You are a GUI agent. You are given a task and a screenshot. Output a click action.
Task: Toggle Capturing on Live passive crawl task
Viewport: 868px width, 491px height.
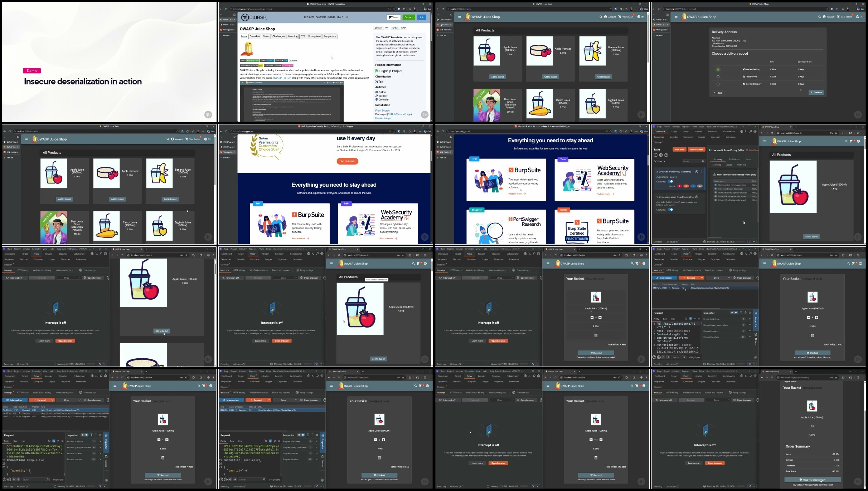[x=671, y=210]
